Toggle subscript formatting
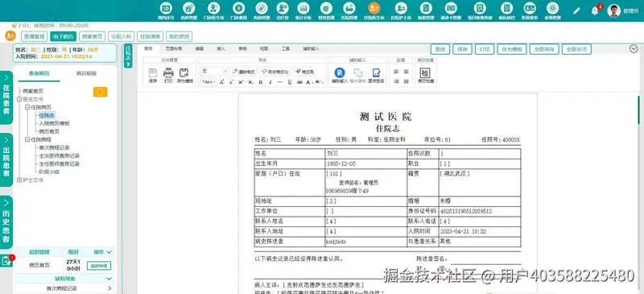 pos(250,82)
